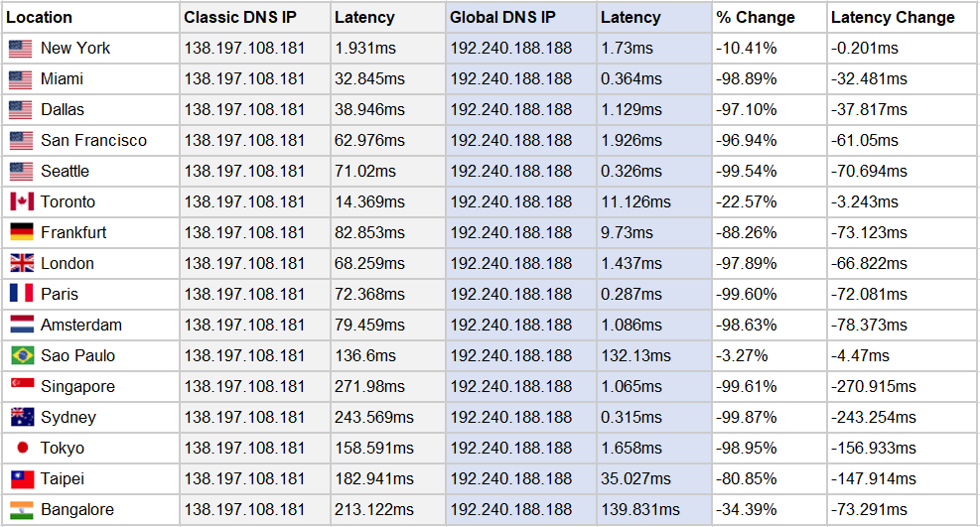Click the French flag next to Paris
This screenshot has width=980, height=527.
pyautogui.click(x=21, y=295)
